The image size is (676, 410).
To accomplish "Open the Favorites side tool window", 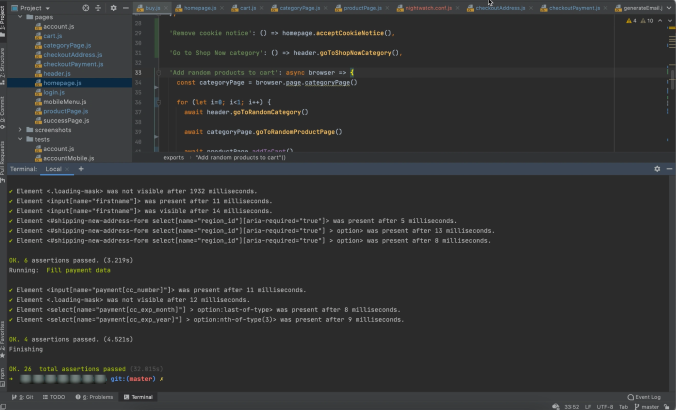I will [3, 339].
